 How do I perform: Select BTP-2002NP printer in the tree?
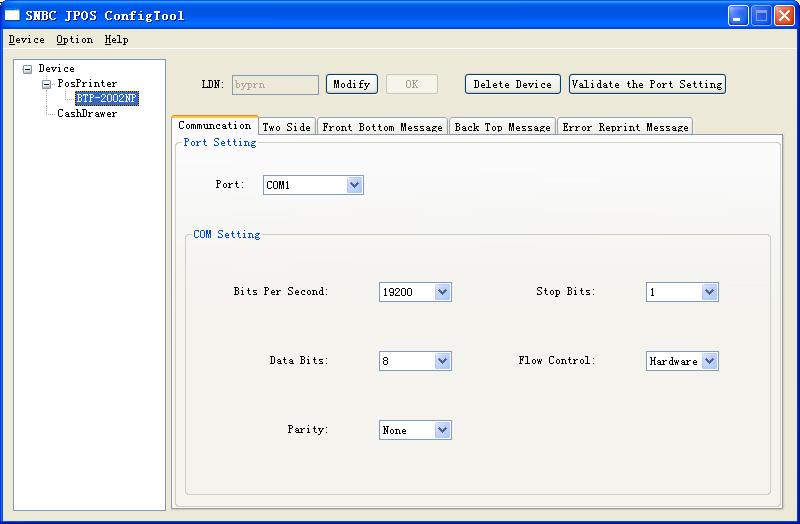click(107, 98)
